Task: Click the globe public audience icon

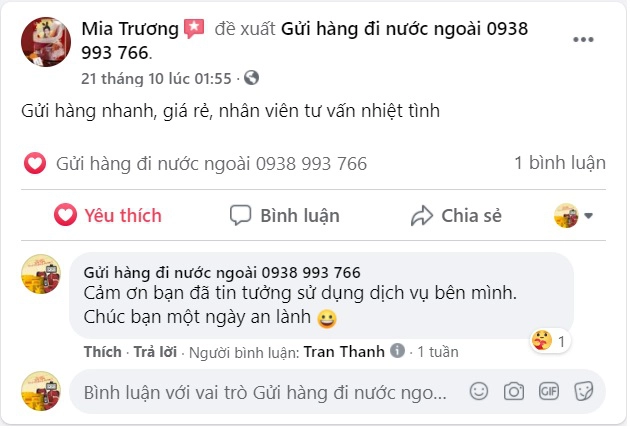Action: pyautogui.click(x=252, y=78)
